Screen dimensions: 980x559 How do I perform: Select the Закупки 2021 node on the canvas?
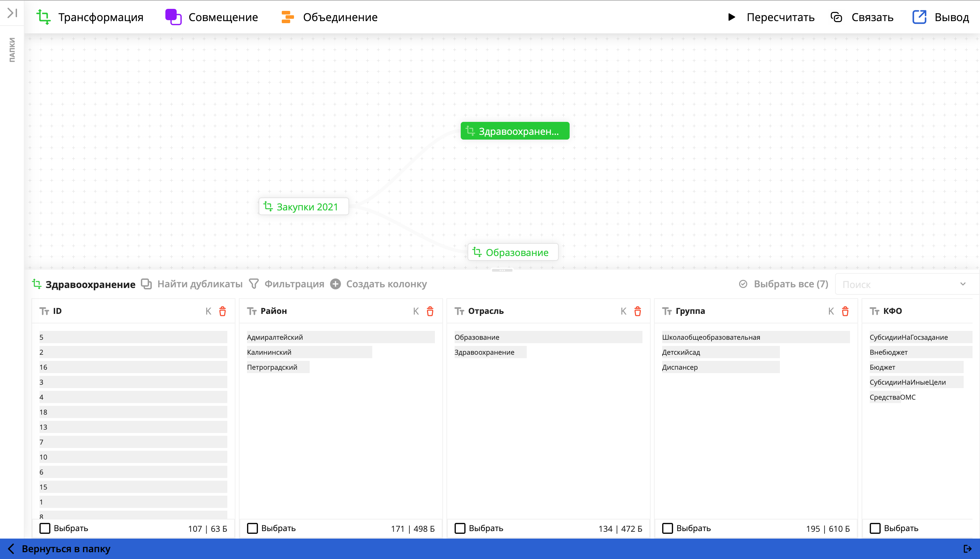click(304, 206)
